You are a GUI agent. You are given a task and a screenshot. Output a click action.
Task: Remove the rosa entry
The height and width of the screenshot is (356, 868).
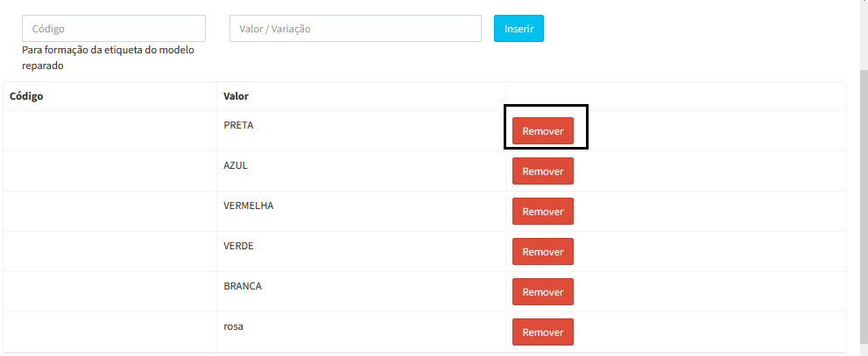pos(542,332)
